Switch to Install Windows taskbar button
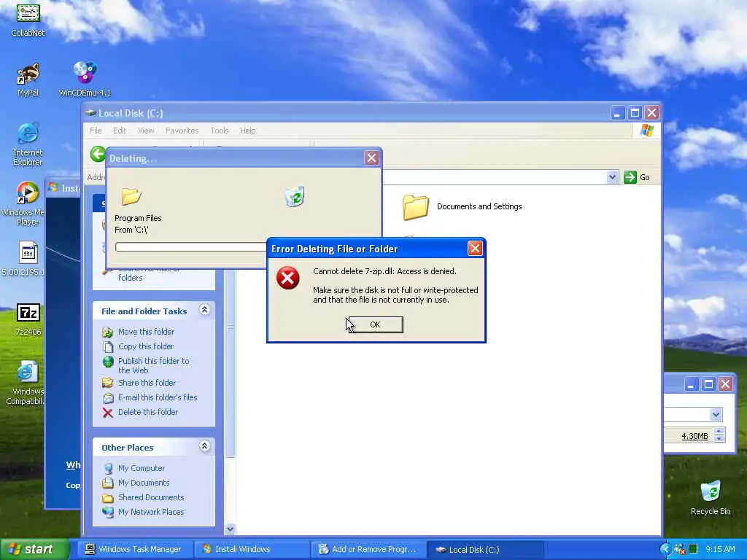 (x=252, y=550)
